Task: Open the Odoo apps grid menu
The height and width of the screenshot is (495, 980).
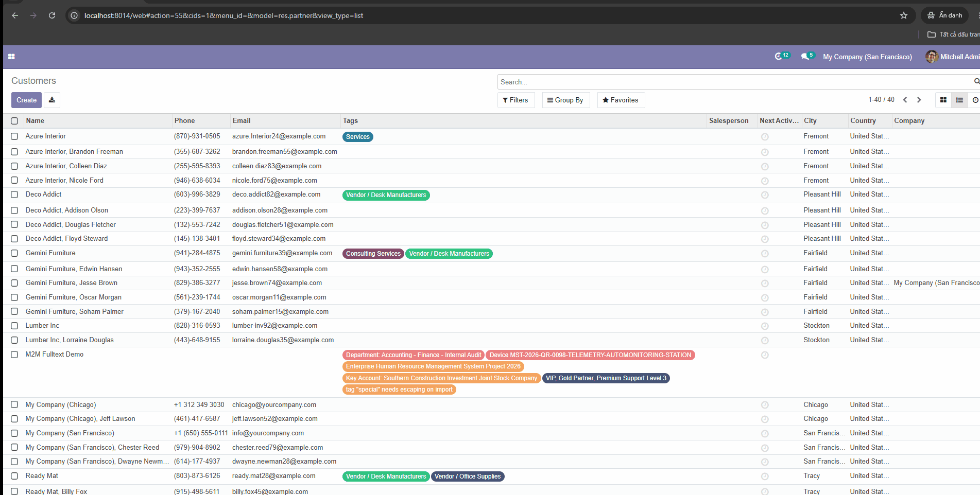Action: click(x=11, y=57)
